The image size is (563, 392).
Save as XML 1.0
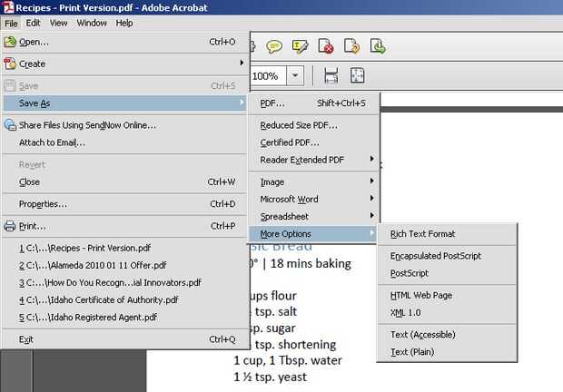(x=447, y=312)
